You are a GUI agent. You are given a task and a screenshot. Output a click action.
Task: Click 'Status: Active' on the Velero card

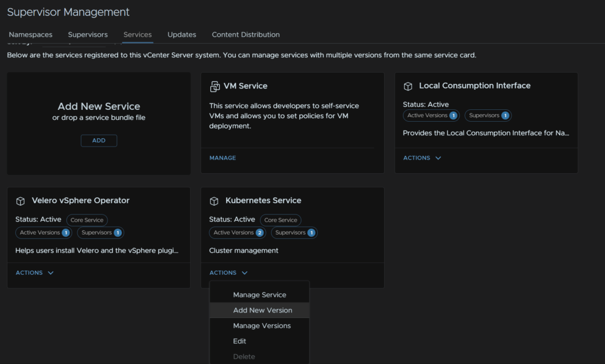[38, 219]
